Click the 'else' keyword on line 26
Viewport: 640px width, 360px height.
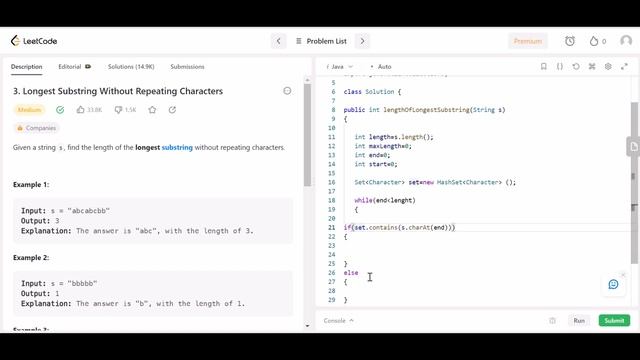[351, 273]
